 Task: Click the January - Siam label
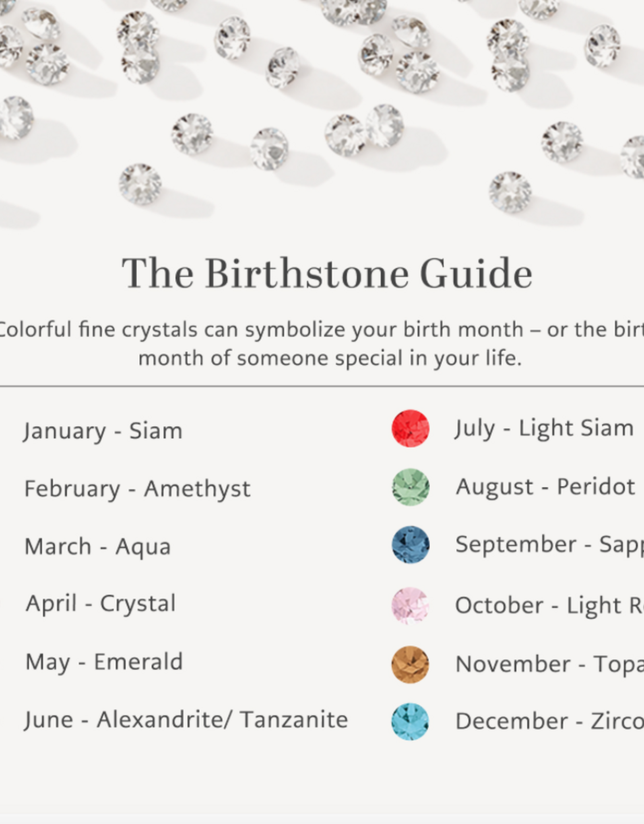pos(103,431)
